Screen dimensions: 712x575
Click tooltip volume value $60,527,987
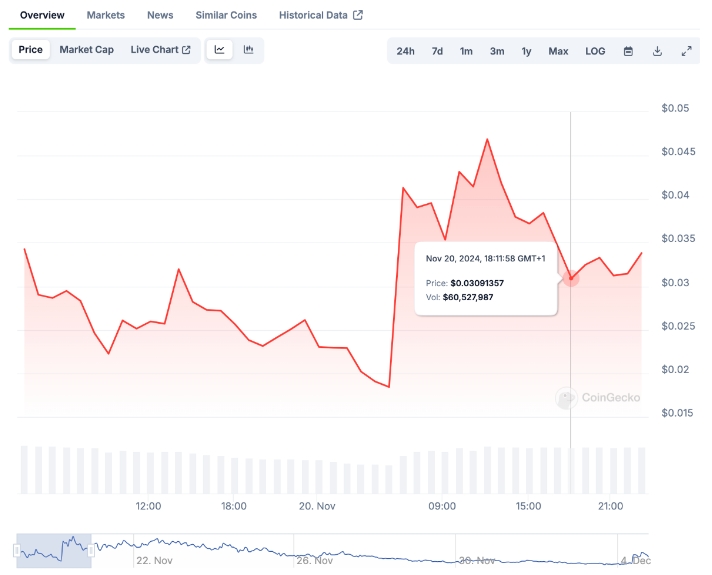coord(468,297)
